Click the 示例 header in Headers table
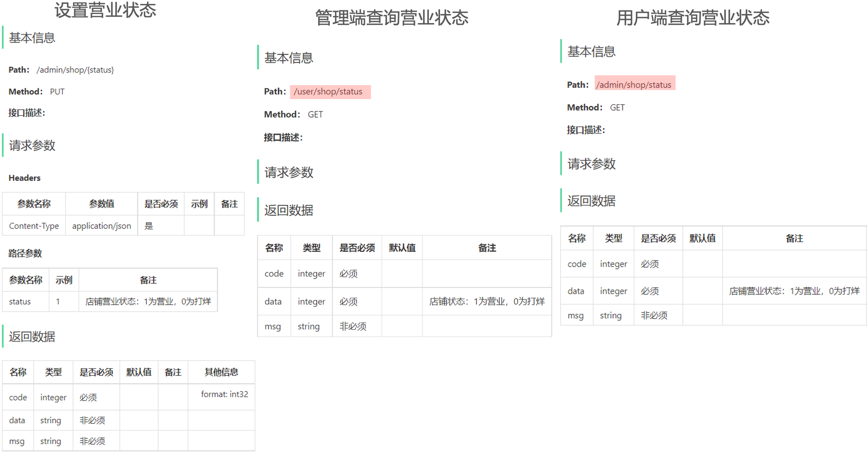This screenshot has height=454, width=868. 199,204
